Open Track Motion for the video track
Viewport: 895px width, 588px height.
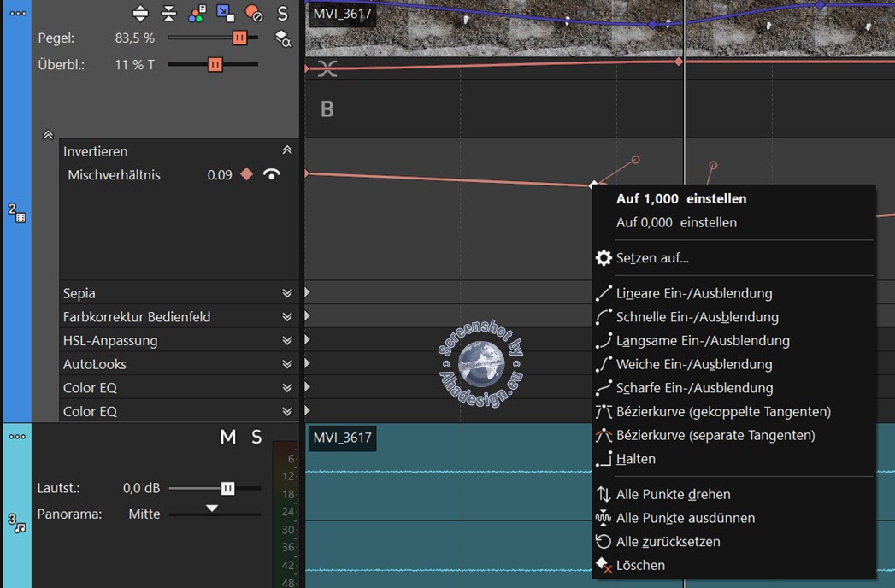[226, 13]
